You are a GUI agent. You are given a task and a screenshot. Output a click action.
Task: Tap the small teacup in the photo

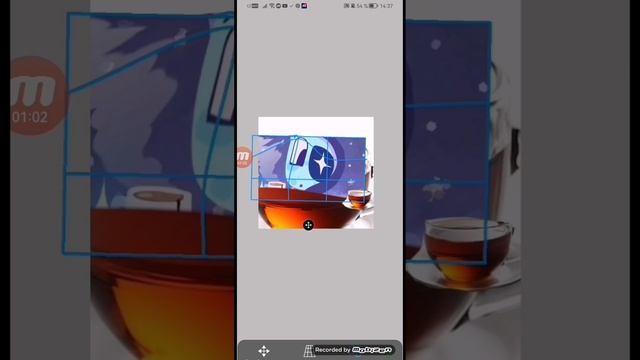pyautogui.click(x=359, y=199)
